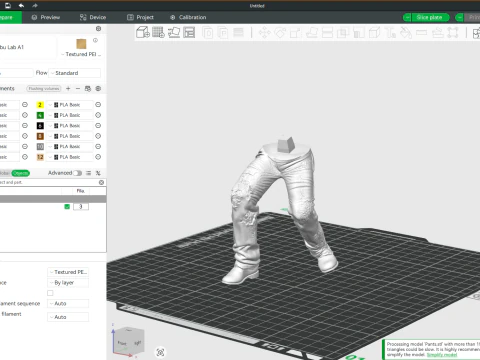Click the Auto orient toolbar icon
The height and width of the screenshot is (360, 480).
(174, 32)
